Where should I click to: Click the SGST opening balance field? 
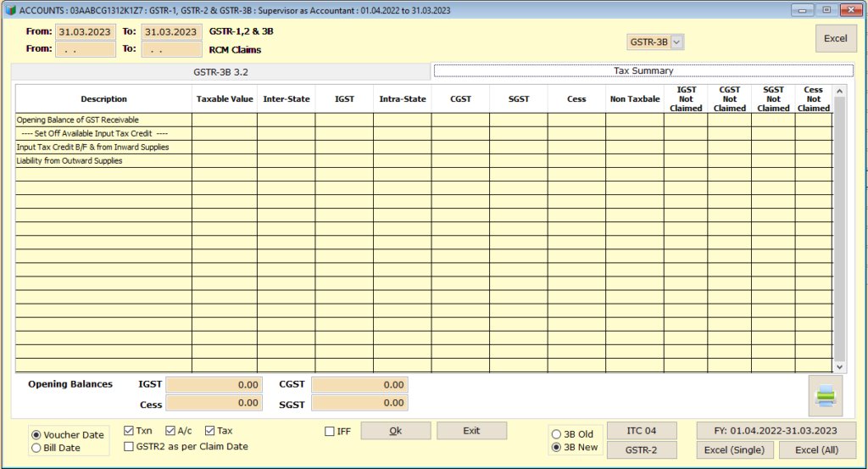tap(359, 403)
